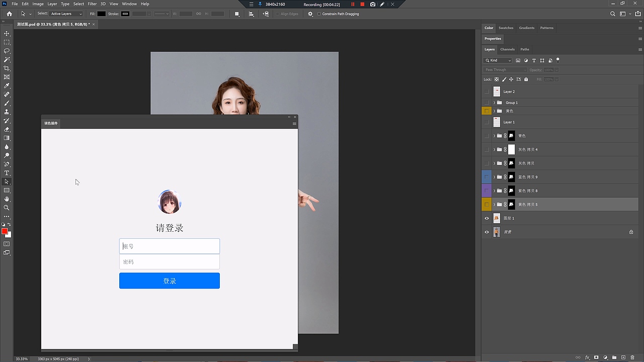Select the Lasso tool

click(x=7, y=50)
